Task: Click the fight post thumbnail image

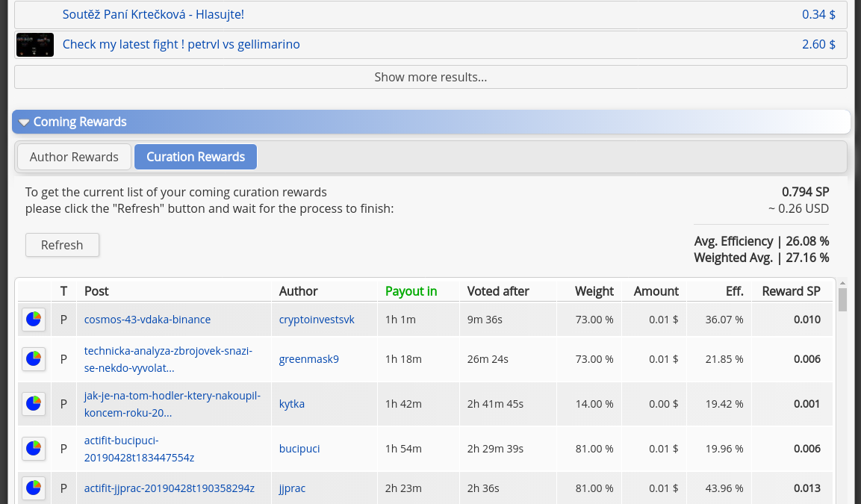Action: (35, 45)
